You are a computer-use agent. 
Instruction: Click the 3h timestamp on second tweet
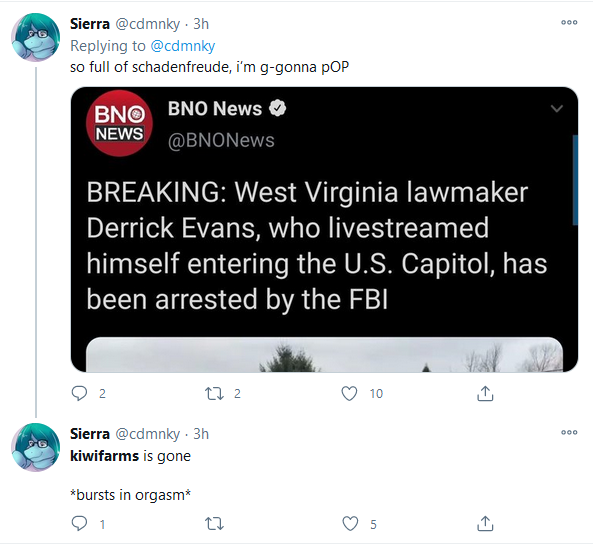[x=201, y=434]
